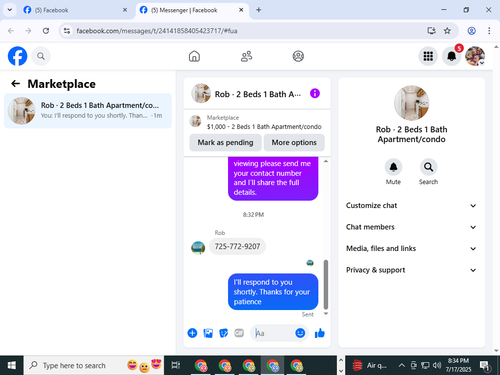This screenshot has height=375, width=500.
Task: Click the volume icon in system tray
Action: 437,366
